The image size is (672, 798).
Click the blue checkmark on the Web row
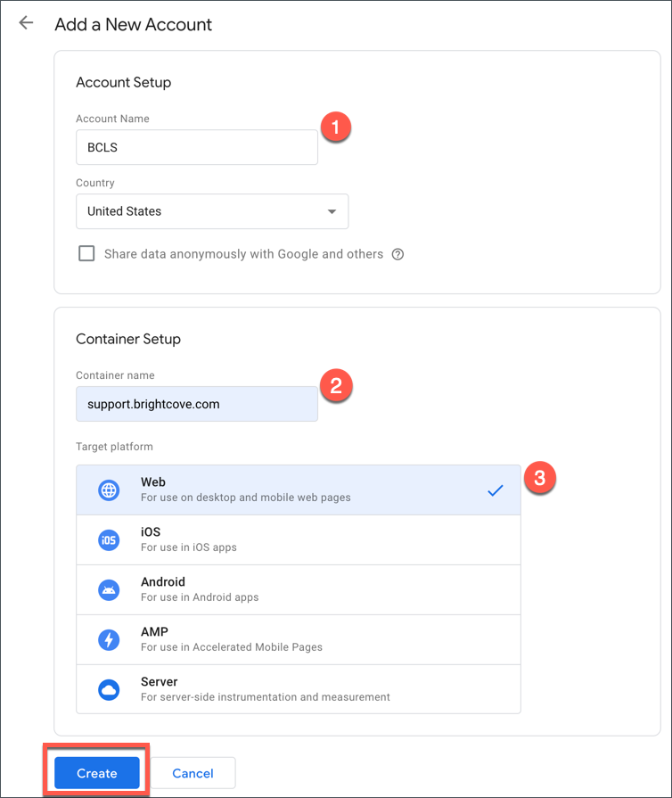(496, 489)
